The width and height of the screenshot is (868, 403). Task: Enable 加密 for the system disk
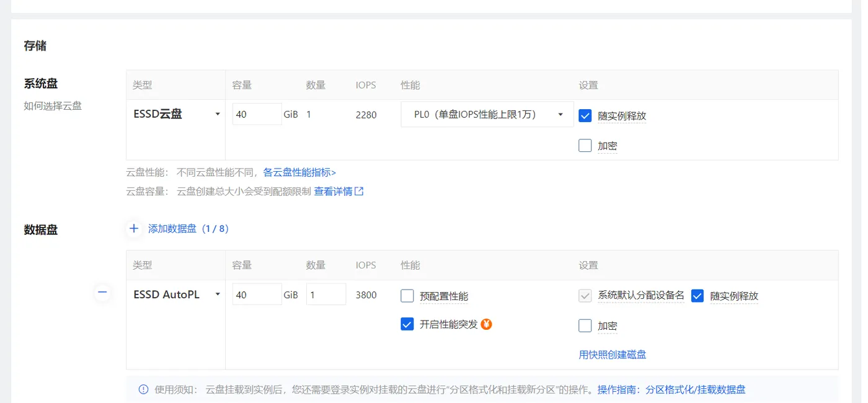[x=585, y=146]
